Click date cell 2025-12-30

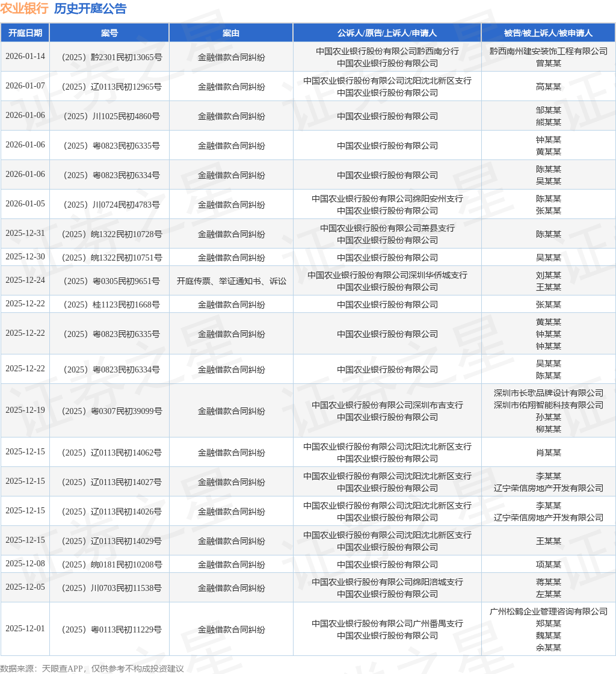pyautogui.click(x=25, y=256)
